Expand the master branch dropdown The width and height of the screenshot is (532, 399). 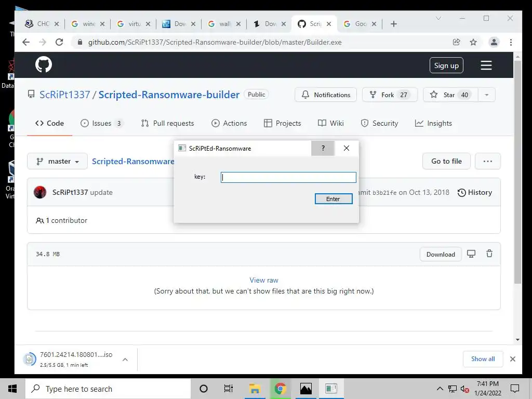(x=57, y=161)
